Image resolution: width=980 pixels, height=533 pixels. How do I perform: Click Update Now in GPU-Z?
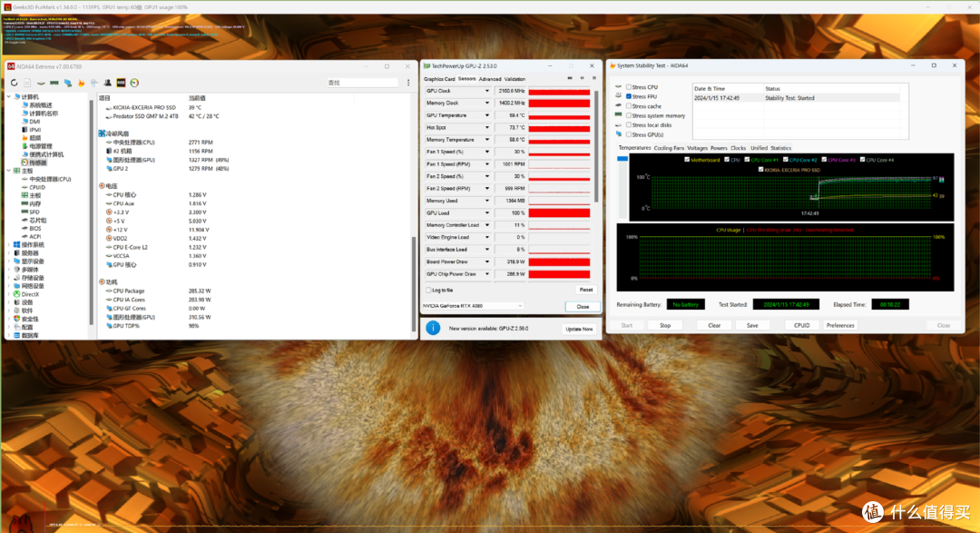pyautogui.click(x=579, y=329)
